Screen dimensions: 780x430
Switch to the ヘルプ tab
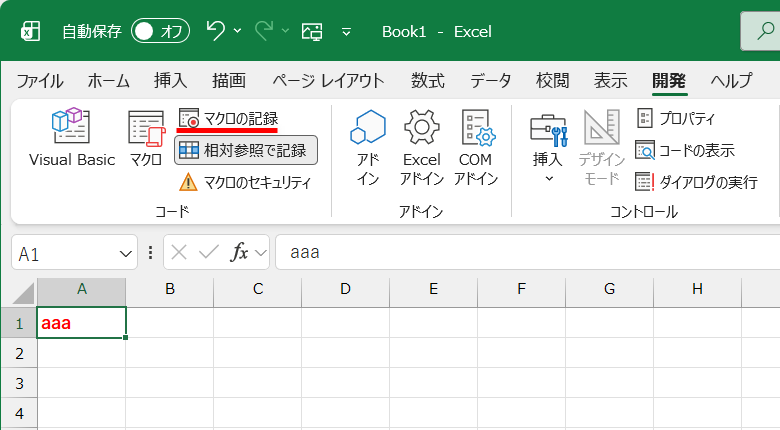tap(731, 80)
